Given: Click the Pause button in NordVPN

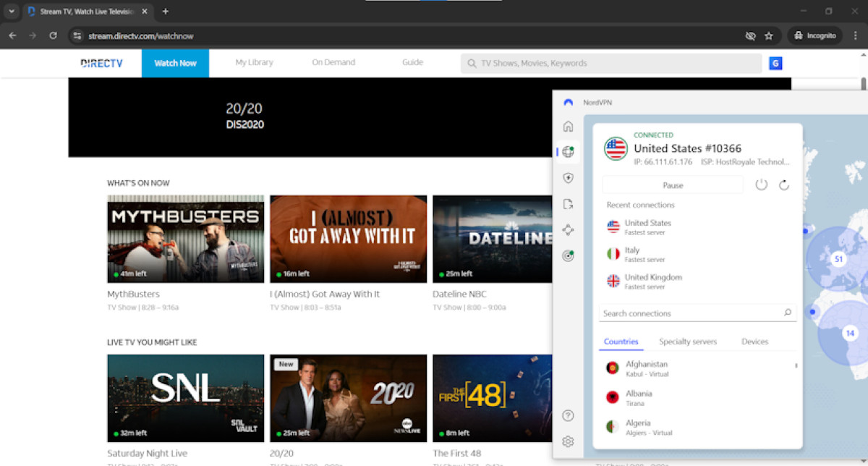Looking at the screenshot, I should click(x=673, y=185).
